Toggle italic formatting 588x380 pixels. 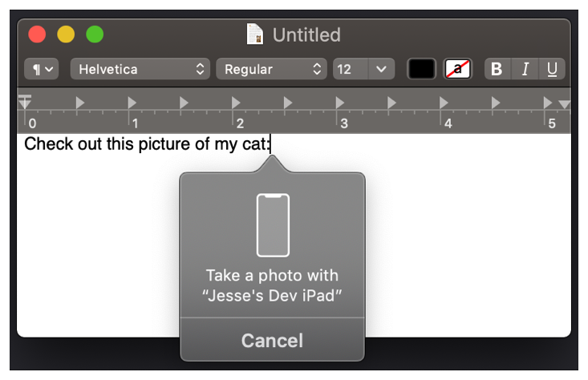(x=525, y=69)
